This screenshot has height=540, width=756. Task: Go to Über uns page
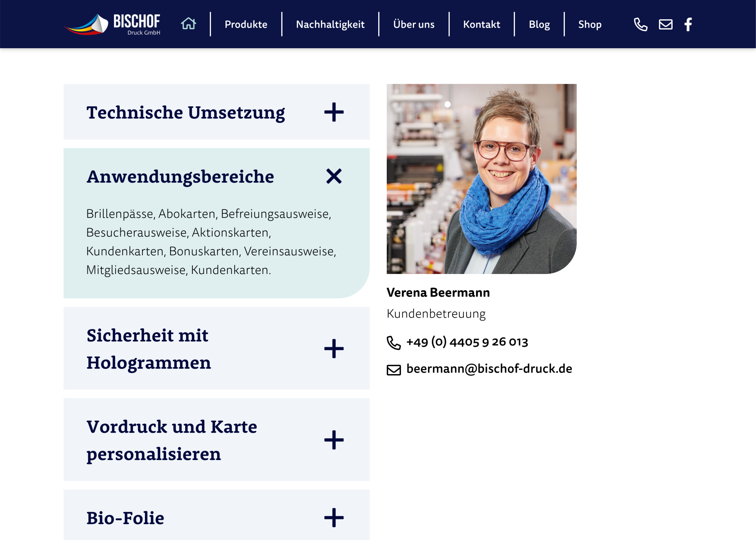click(414, 24)
